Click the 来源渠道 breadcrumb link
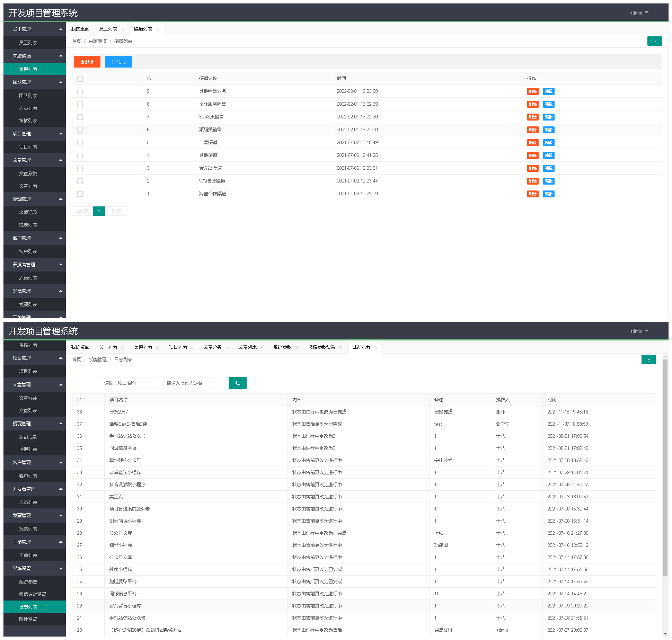The width and height of the screenshot is (672, 640). pos(98,41)
